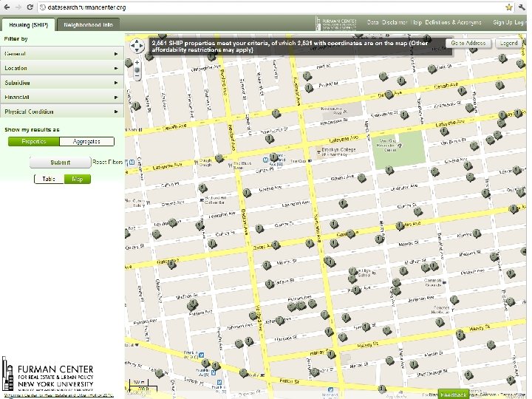Click the Brooklyn College of Pharmacy icon
This screenshot has height=399, width=532.
click(318, 152)
